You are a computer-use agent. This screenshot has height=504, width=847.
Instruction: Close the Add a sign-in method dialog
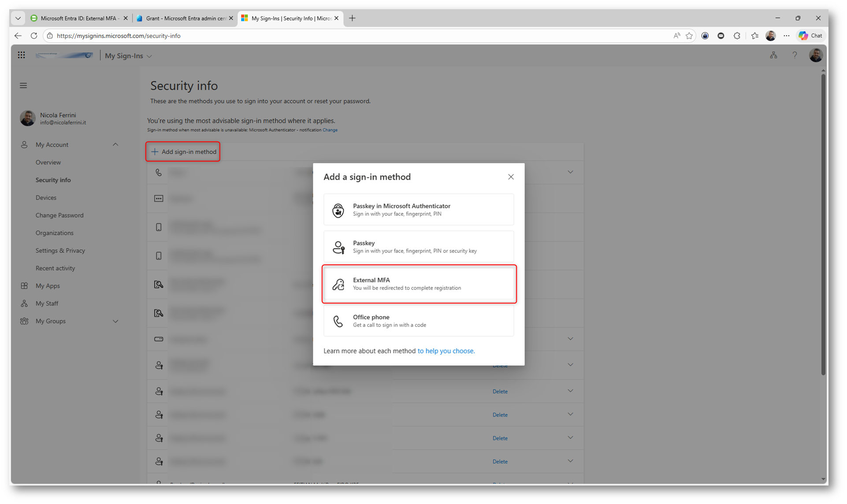pos(511,177)
